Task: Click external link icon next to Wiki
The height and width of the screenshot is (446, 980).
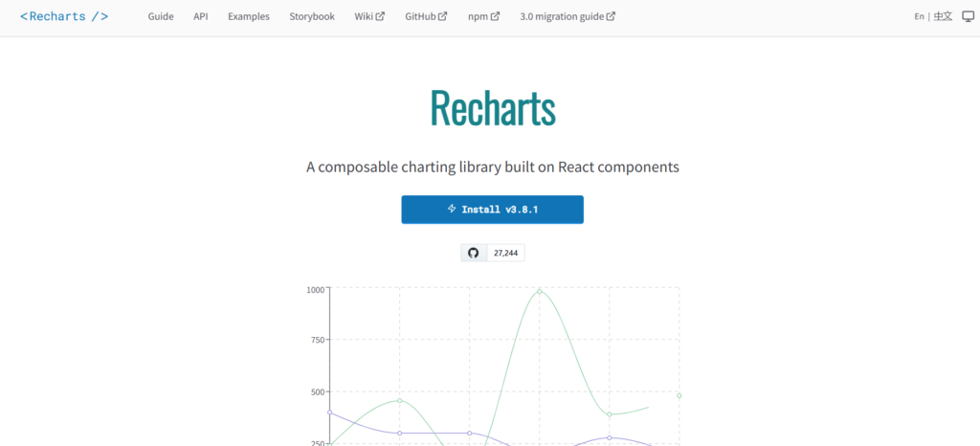Action: coord(380,17)
